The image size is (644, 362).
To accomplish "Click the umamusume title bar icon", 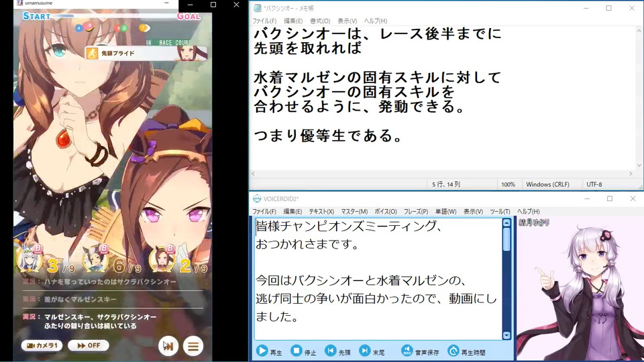I will coord(19,3).
